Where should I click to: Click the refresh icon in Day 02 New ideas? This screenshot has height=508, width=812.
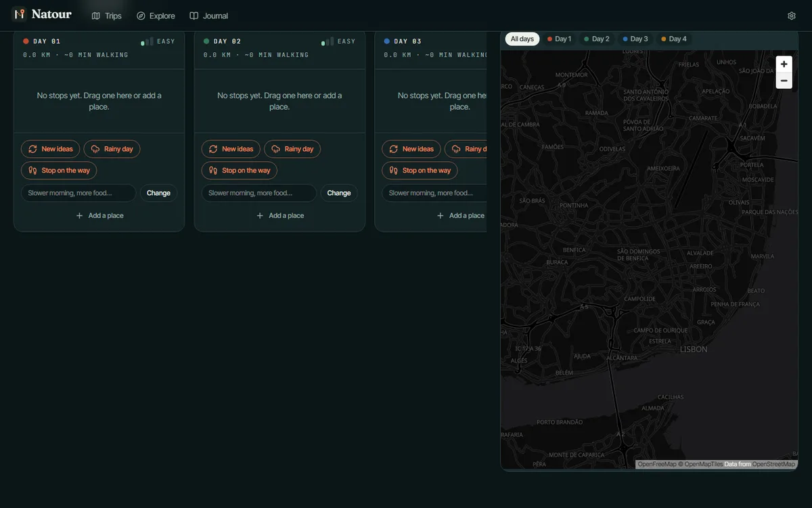(x=213, y=149)
